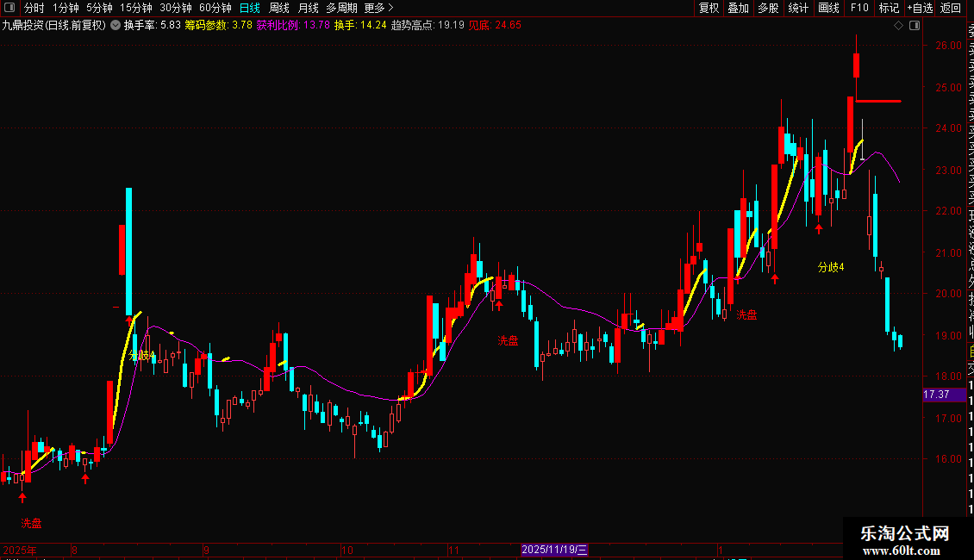The width and height of the screenshot is (974, 560).
Task: Click the 换手率: 5.83 value
Action: pos(153,26)
